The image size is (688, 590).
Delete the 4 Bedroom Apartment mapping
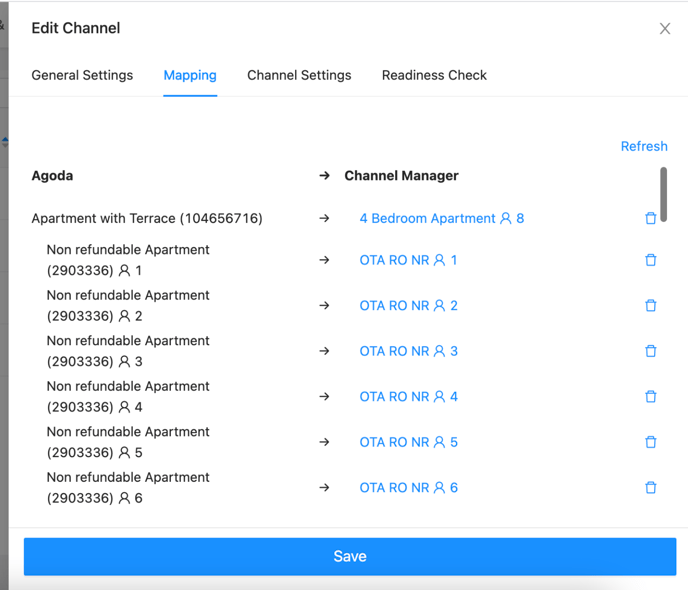[x=651, y=218]
